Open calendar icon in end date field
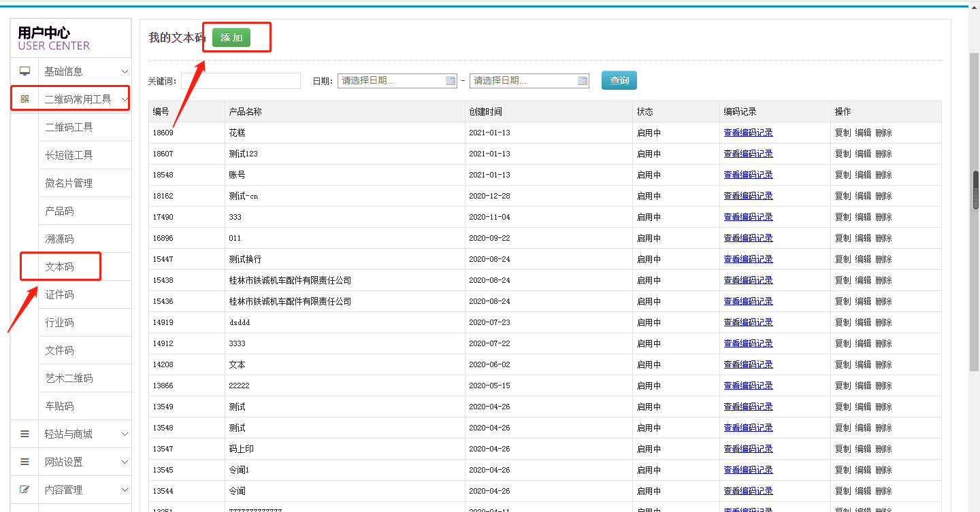Viewport: 980px width, 512px height. 582,81
